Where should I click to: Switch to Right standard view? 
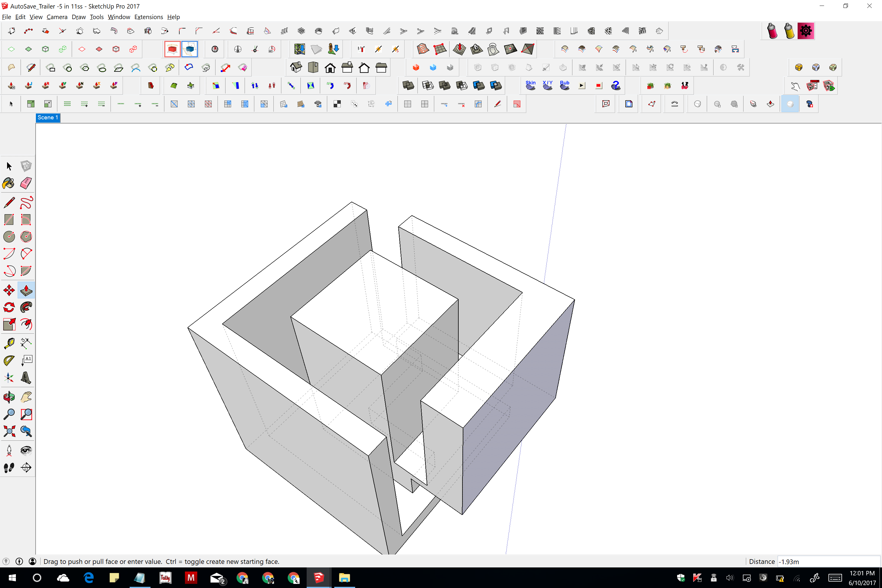[347, 68]
